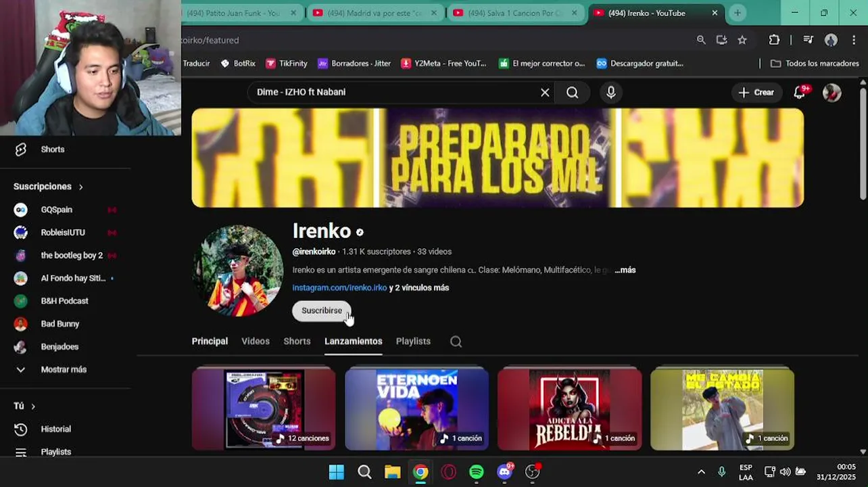Open the 2 vínculos más link
The width and height of the screenshot is (868, 487).
(419, 287)
